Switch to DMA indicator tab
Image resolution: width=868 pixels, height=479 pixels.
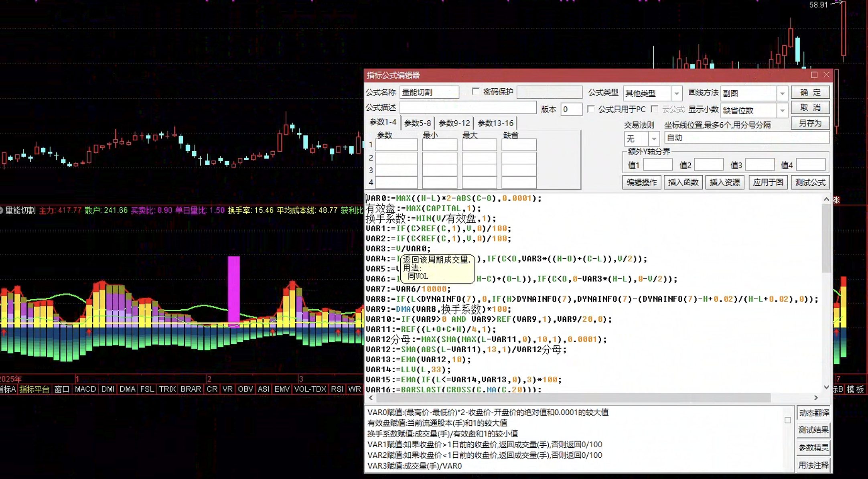pyautogui.click(x=128, y=389)
